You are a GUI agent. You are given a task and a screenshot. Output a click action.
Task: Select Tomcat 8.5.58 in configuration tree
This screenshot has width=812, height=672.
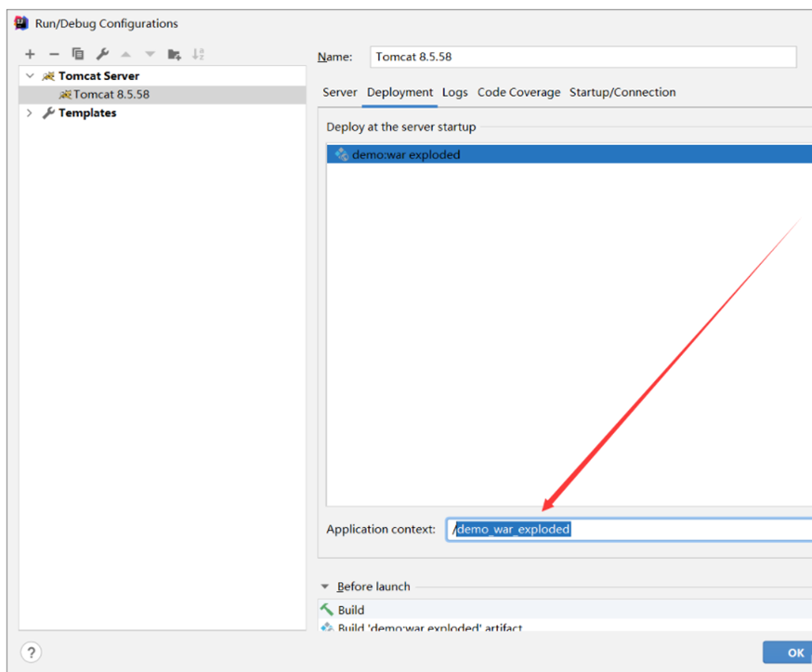click(x=162, y=94)
